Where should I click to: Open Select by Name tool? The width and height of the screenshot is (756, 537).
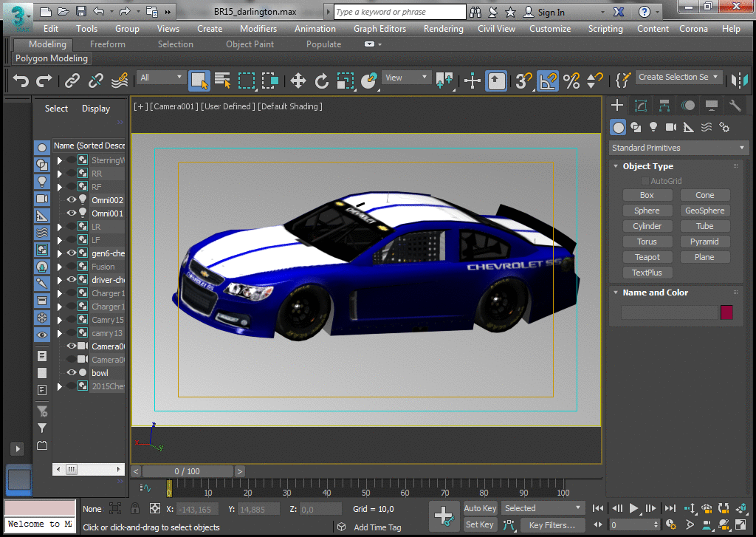click(x=223, y=80)
